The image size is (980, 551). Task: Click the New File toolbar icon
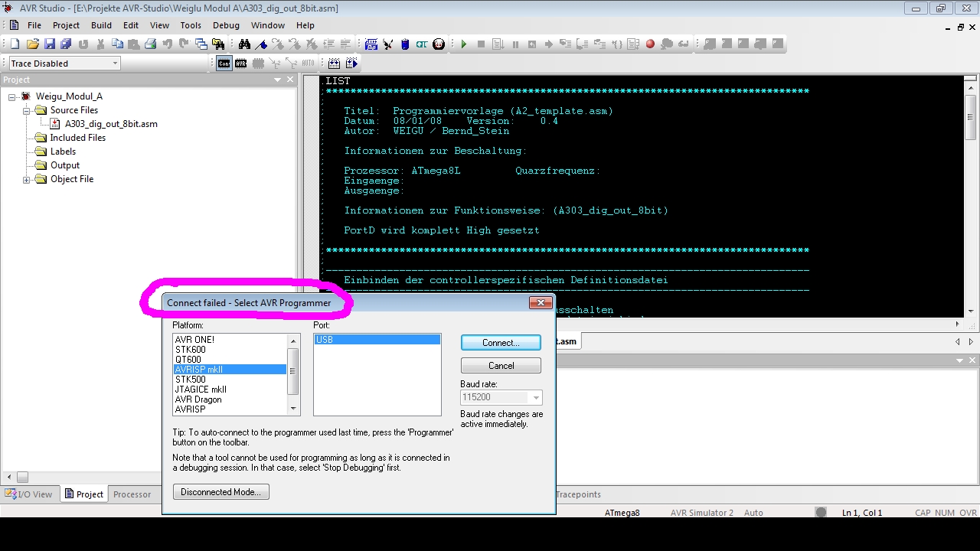15,44
